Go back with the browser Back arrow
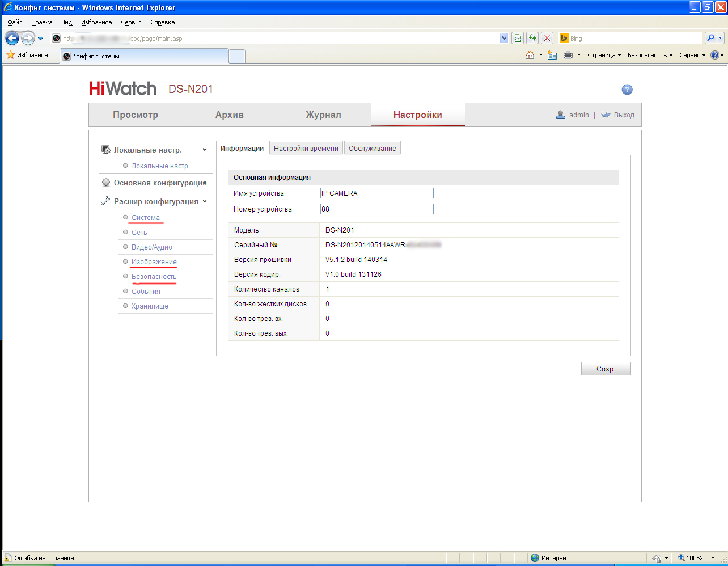The width and height of the screenshot is (728, 566). point(12,39)
